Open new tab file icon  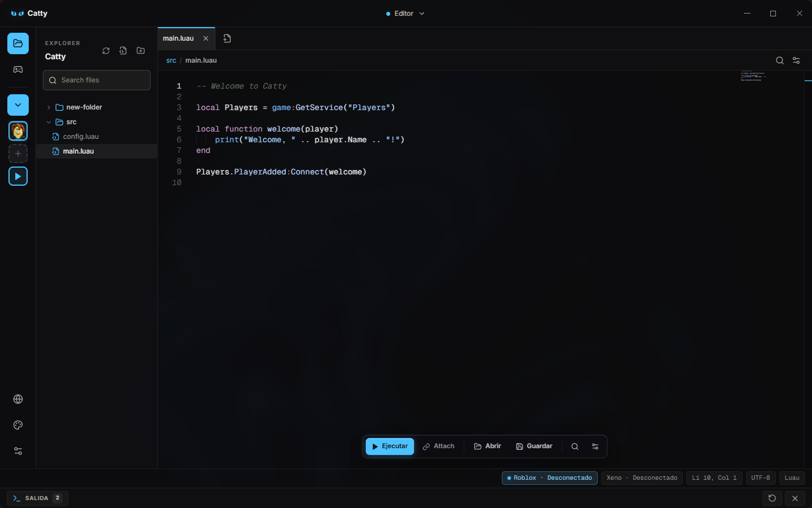(x=227, y=38)
